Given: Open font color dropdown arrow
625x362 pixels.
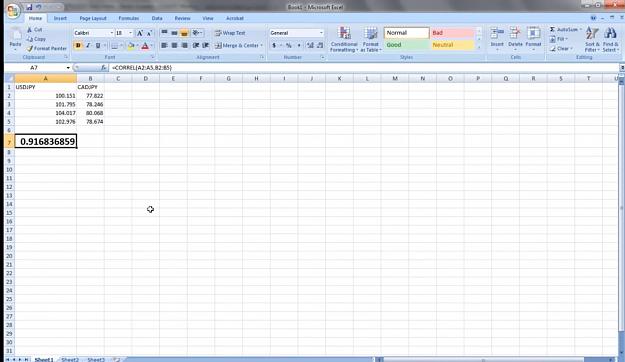Looking at the screenshot, I should click(152, 46).
